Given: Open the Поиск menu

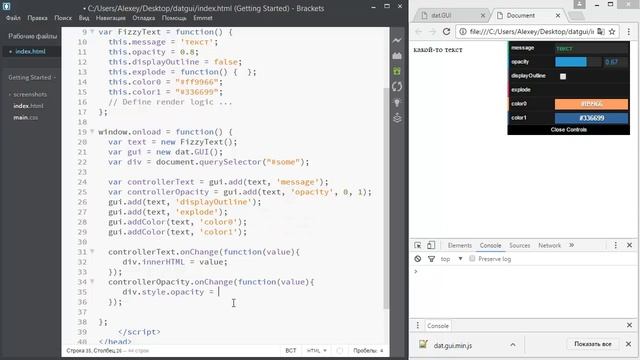Looking at the screenshot, I should point(63,18).
